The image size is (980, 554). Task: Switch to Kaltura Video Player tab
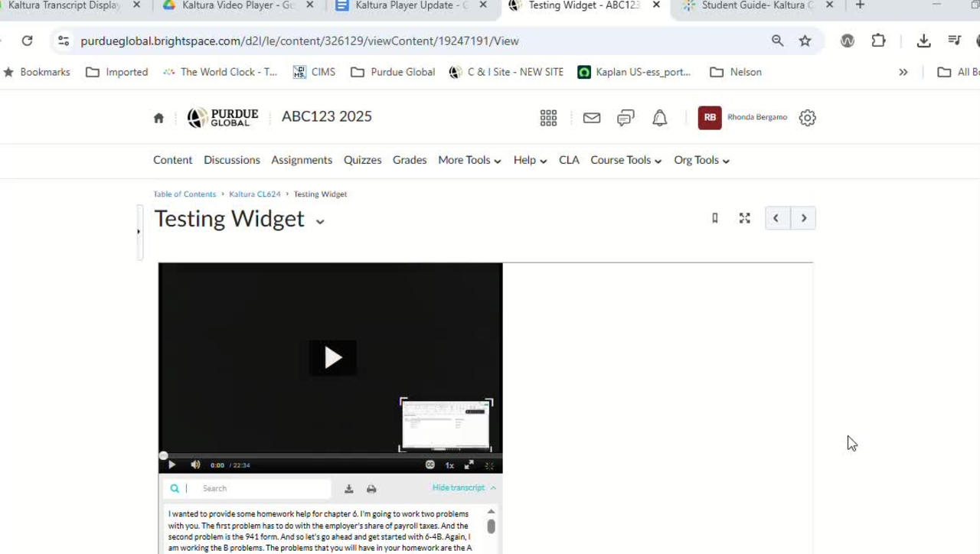(237, 5)
